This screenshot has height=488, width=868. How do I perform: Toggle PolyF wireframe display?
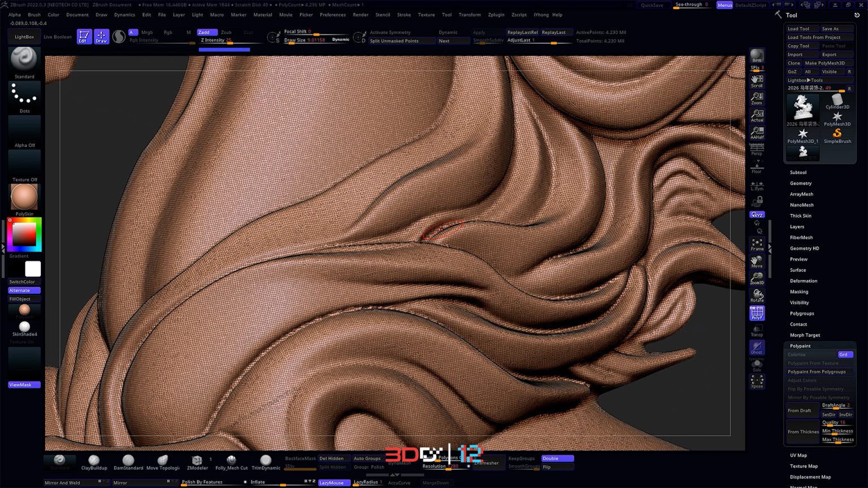[757, 312]
